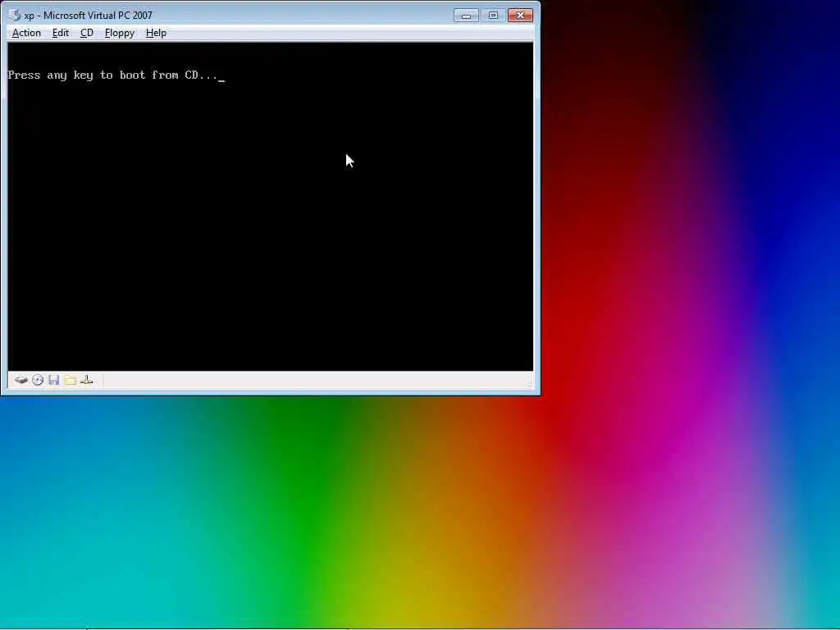The image size is (840, 630).
Task: Click the shared folders status icon
Action: point(71,381)
